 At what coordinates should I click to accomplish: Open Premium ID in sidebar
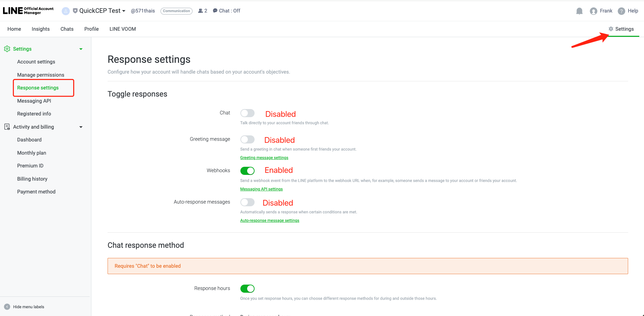click(30, 166)
